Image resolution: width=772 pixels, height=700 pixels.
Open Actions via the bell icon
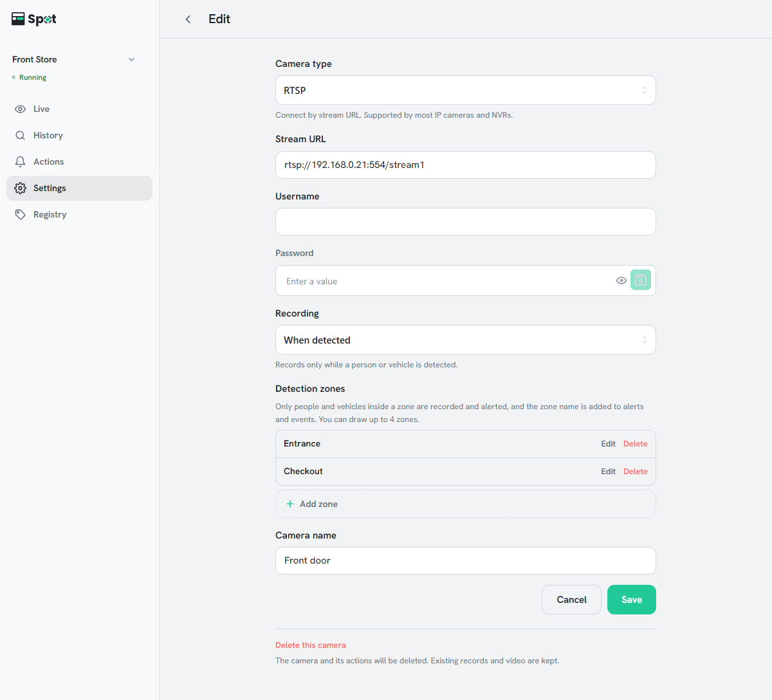[x=21, y=162]
